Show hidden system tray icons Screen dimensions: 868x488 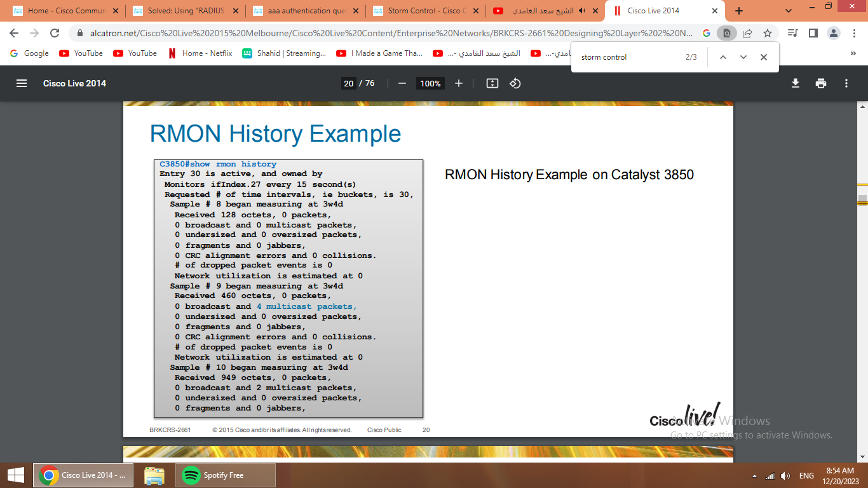pos(754,476)
